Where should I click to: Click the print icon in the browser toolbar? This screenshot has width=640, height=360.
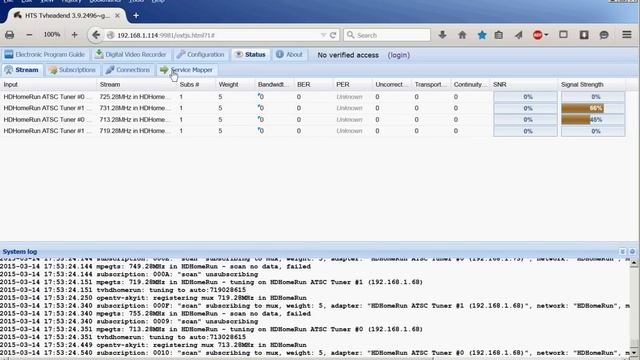coord(9,35)
